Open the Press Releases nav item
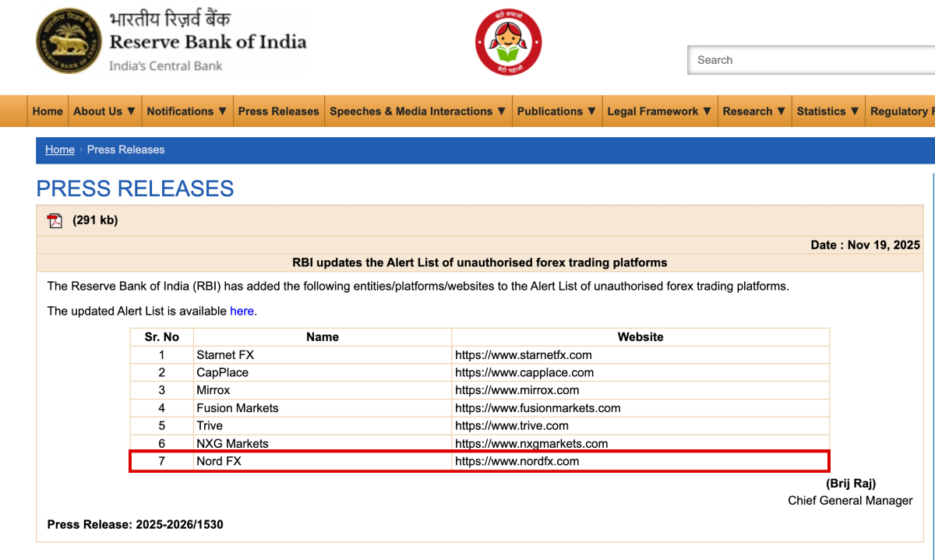935x560 pixels. pos(278,111)
